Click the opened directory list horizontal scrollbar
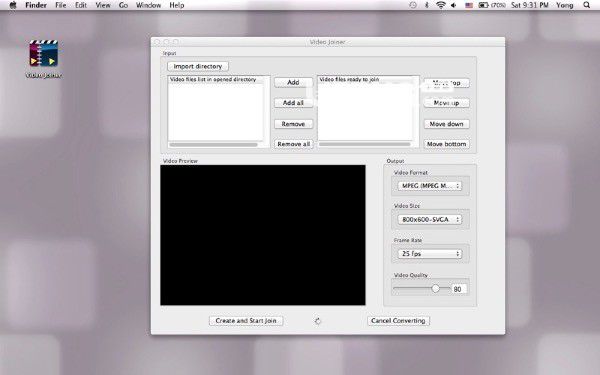This screenshot has width=600, height=375. 214,145
